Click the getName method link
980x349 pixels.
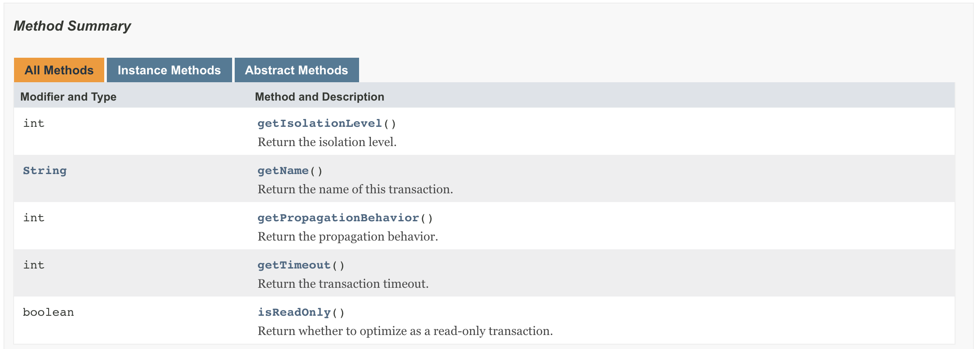tap(283, 171)
